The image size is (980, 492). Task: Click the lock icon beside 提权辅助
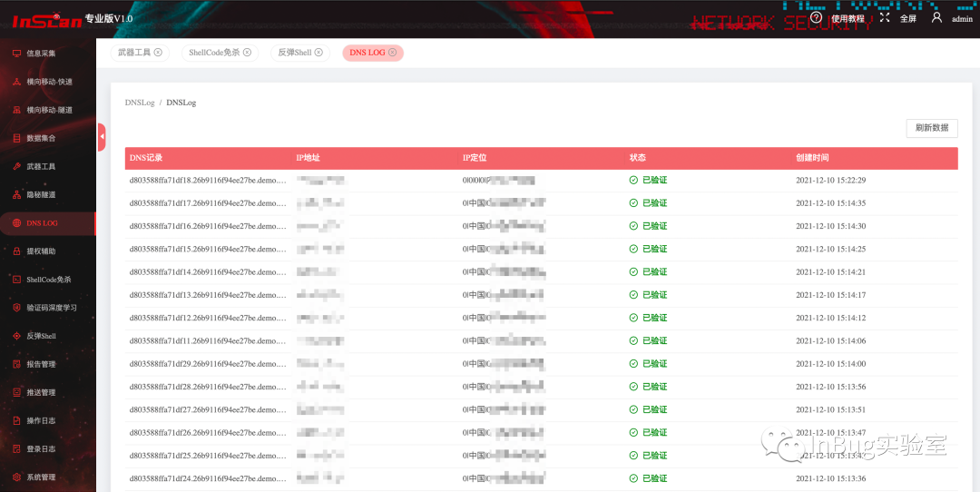(x=17, y=251)
